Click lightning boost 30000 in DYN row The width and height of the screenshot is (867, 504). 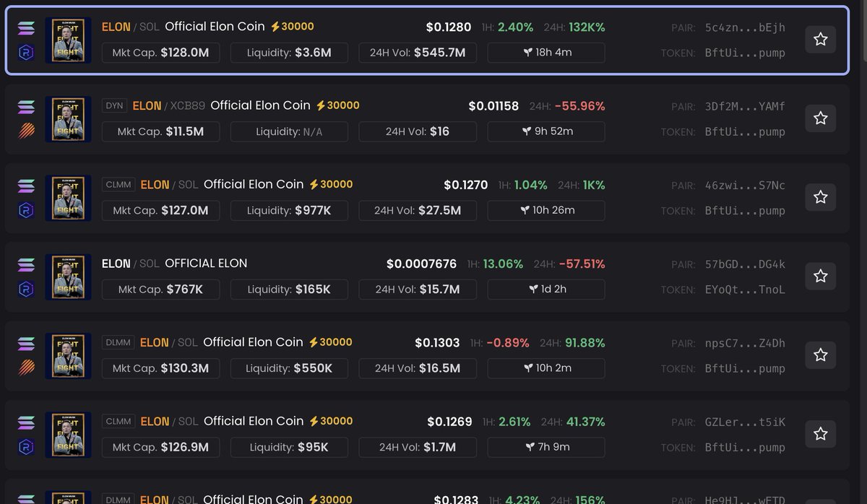pyautogui.click(x=337, y=105)
